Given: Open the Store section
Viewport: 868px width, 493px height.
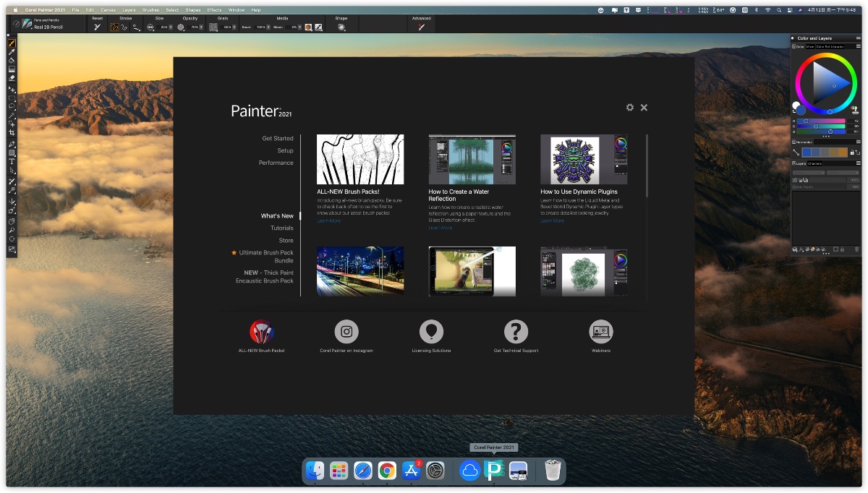Looking at the screenshot, I should 286,240.
